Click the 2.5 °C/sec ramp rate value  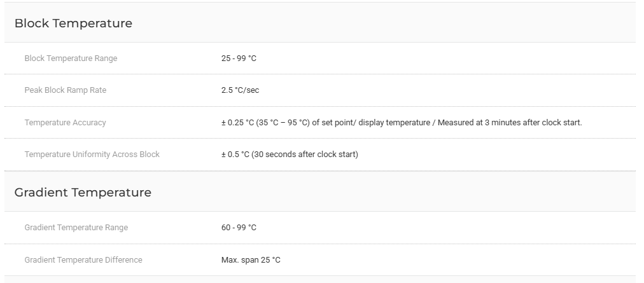(241, 90)
